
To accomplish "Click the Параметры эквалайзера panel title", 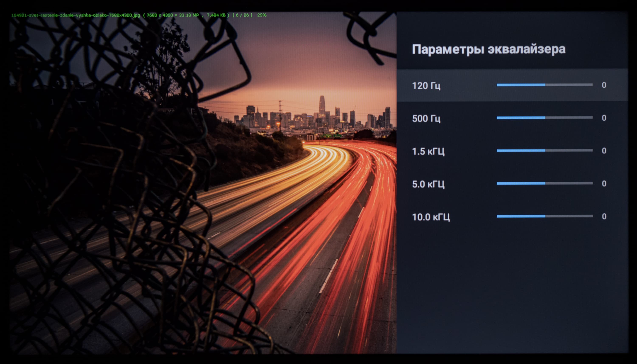I will [488, 49].
